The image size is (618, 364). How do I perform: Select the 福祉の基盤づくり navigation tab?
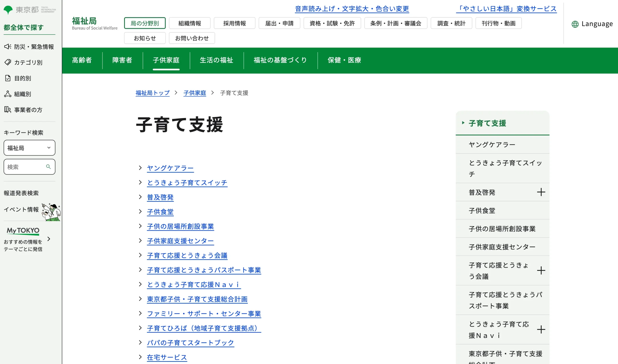pyautogui.click(x=280, y=60)
